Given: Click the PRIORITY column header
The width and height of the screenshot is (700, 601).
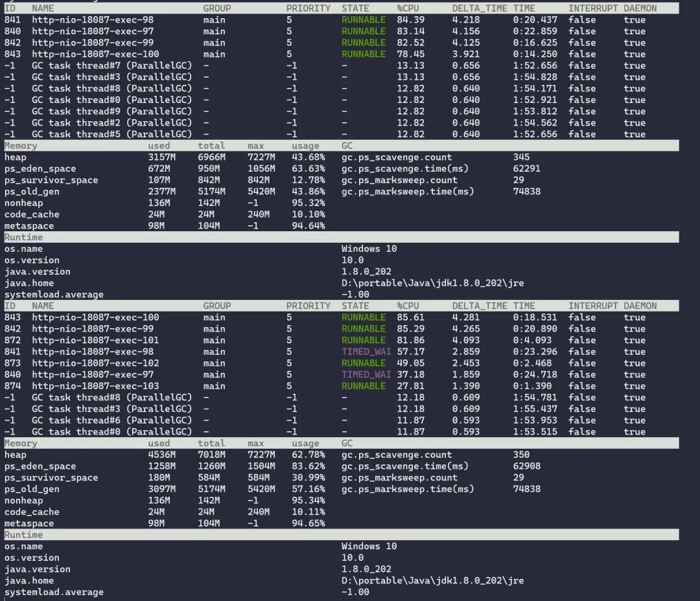Looking at the screenshot, I should 309,8.
